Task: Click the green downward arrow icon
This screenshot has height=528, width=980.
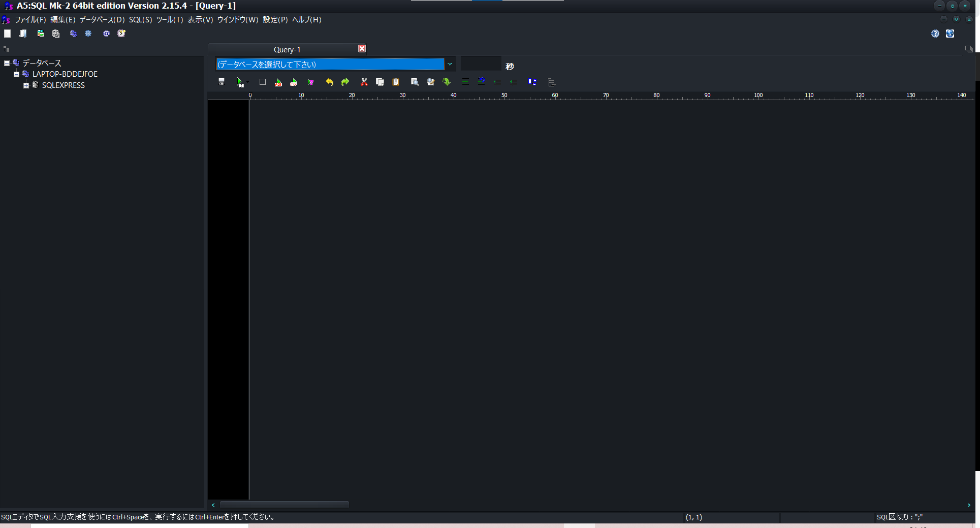Action: tap(447, 82)
